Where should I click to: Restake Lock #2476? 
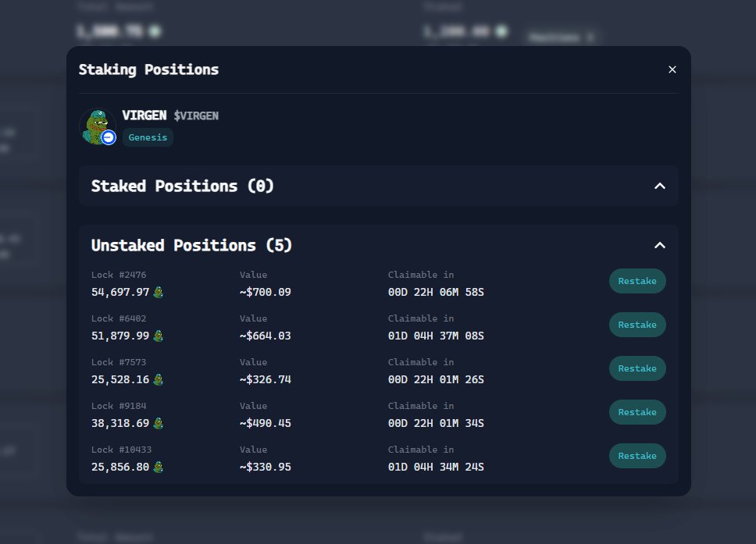637,281
